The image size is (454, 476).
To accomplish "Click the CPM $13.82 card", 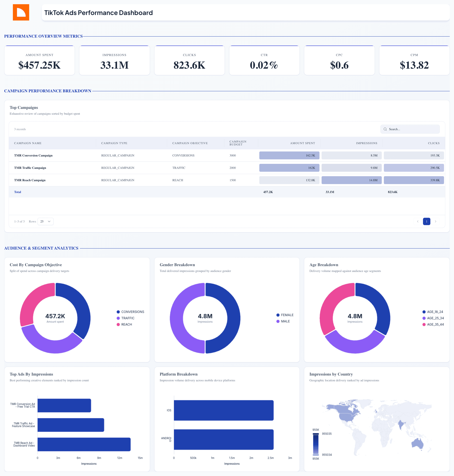I will tap(414, 60).
